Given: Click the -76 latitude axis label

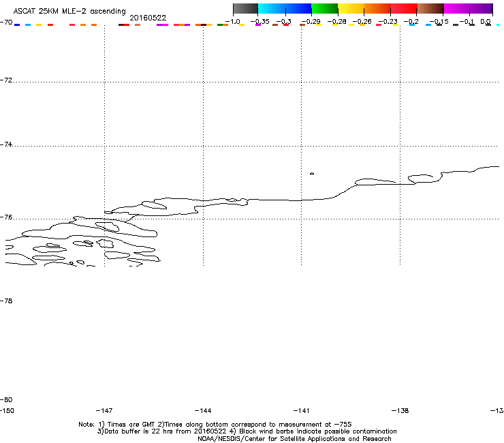Looking at the screenshot, I should coord(6,217).
